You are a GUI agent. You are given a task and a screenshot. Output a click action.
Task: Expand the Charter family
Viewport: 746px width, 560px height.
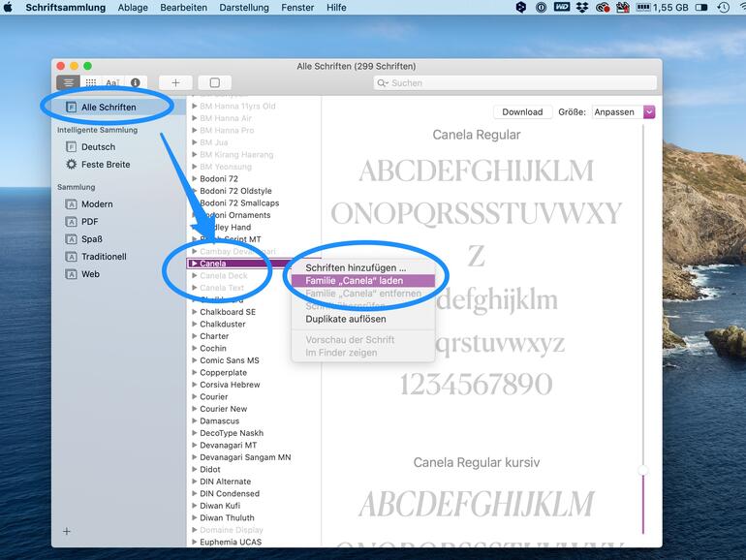click(194, 336)
